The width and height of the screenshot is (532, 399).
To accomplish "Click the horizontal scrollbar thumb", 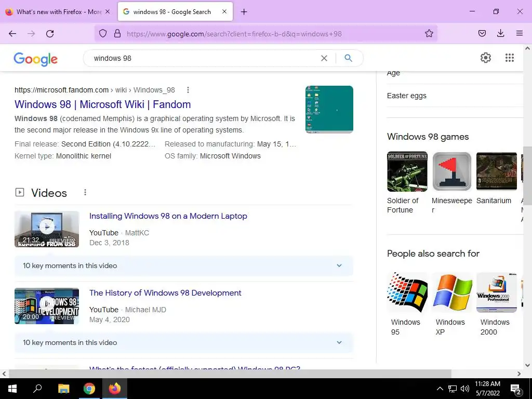I will coord(230,374).
